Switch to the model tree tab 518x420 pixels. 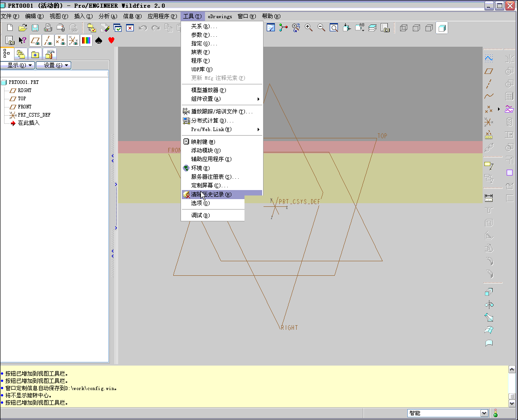pos(7,54)
